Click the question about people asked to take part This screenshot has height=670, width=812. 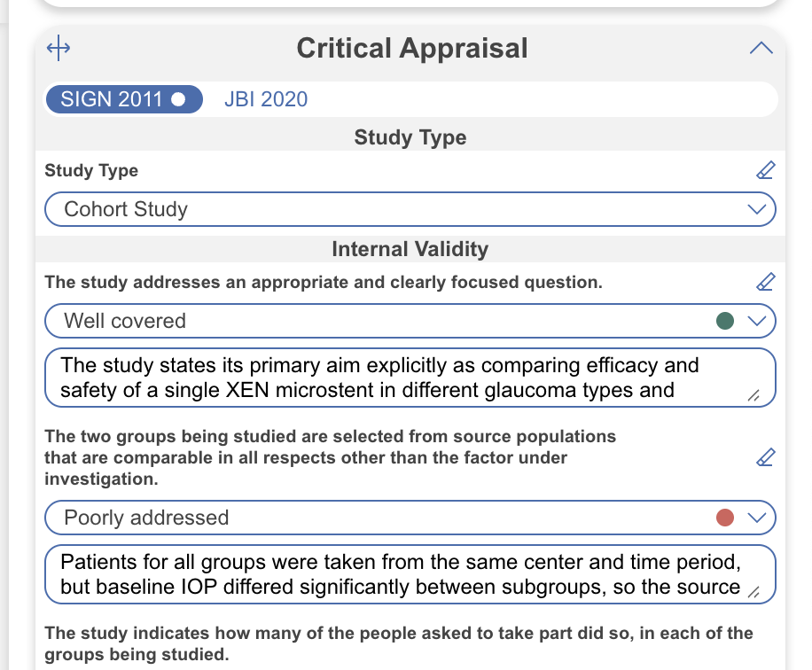point(399,644)
